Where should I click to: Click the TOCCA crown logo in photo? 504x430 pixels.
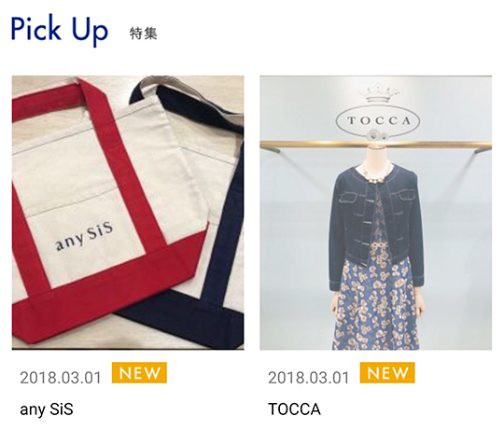(x=378, y=92)
